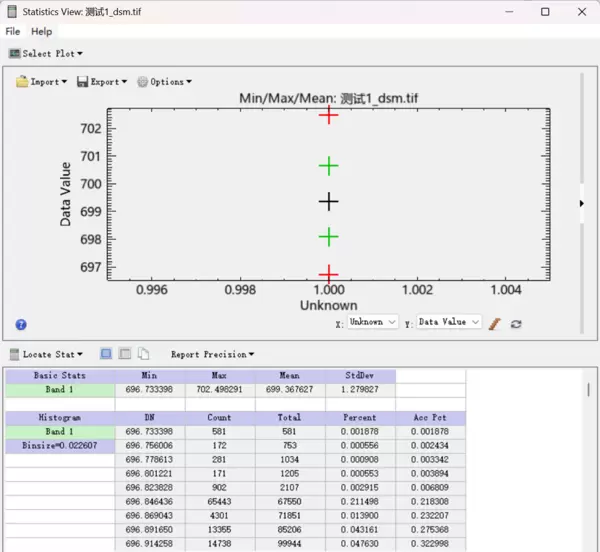Image resolution: width=600 pixels, height=552 pixels.
Task: Open the Y axis Data Value combo box
Action: (449, 322)
